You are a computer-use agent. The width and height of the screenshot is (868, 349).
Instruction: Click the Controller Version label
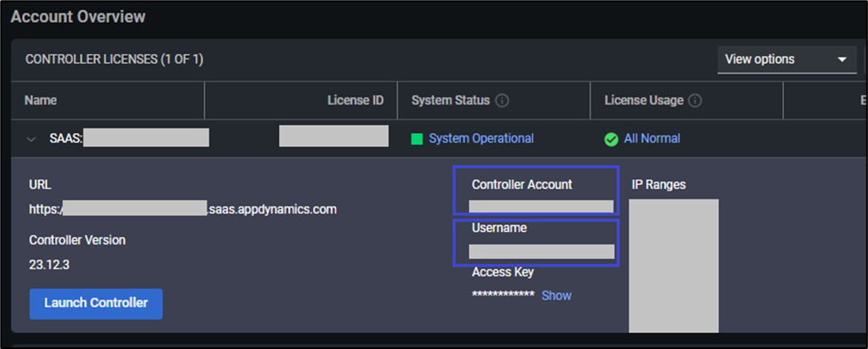77,241
